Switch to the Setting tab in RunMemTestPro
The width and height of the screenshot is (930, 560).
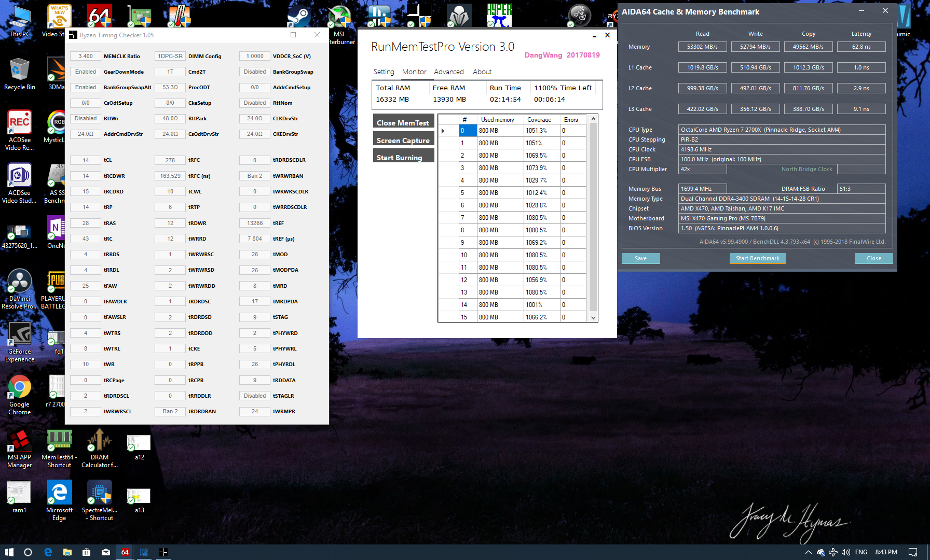(x=384, y=72)
